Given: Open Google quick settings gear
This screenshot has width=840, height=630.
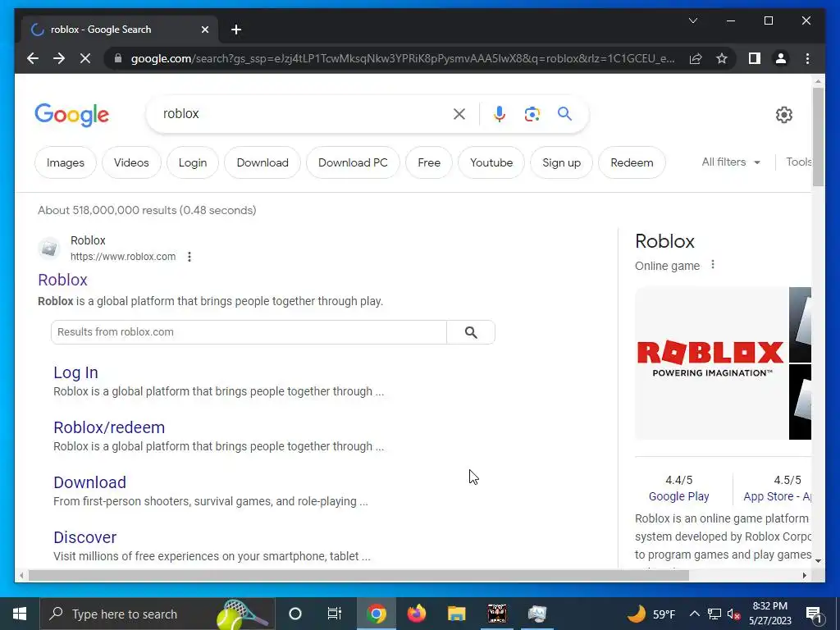Looking at the screenshot, I should [x=783, y=114].
